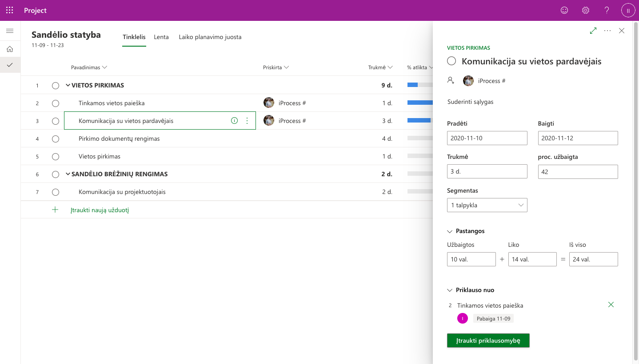Mark Tinkamos vietos paieška task complete
Screen dimensions: 639x364
point(56,103)
